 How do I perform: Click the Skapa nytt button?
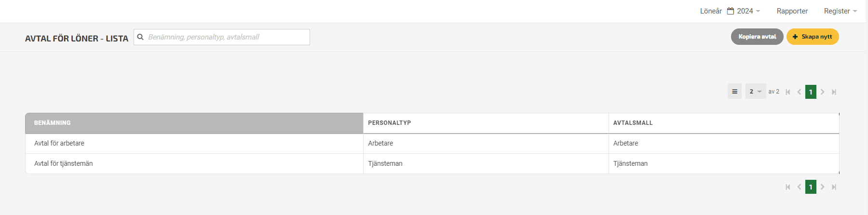pyautogui.click(x=813, y=37)
